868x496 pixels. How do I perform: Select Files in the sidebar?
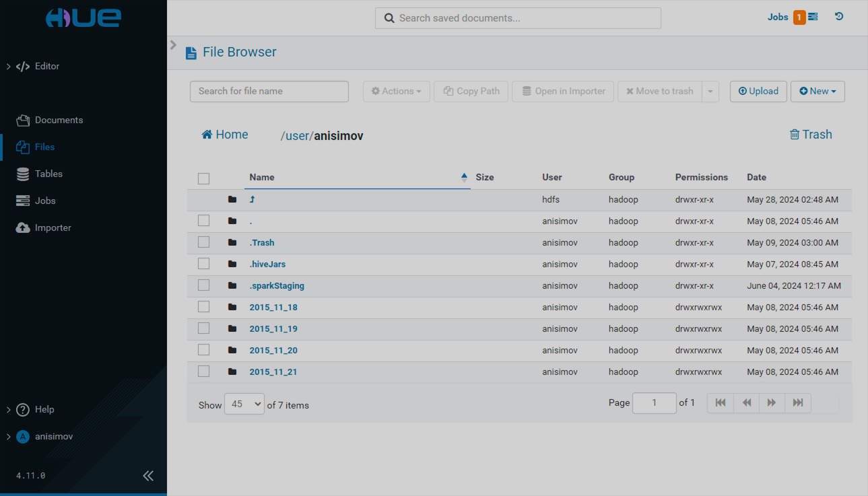click(x=36, y=147)
